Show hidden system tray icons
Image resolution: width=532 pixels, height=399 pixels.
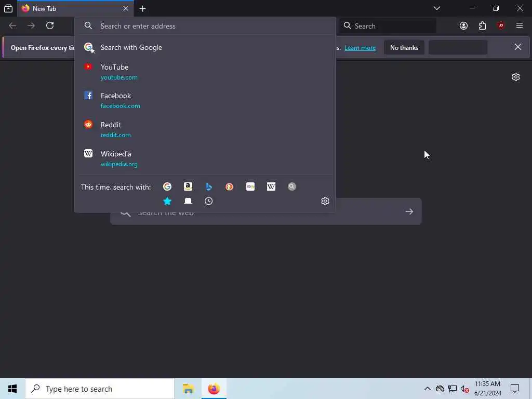(x=428, y=389)
